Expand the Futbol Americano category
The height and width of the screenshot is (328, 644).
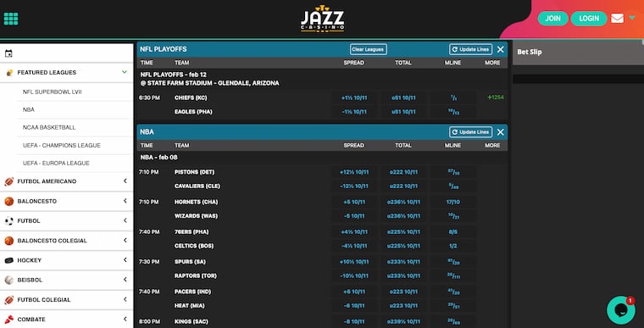(x=125, y=181)
